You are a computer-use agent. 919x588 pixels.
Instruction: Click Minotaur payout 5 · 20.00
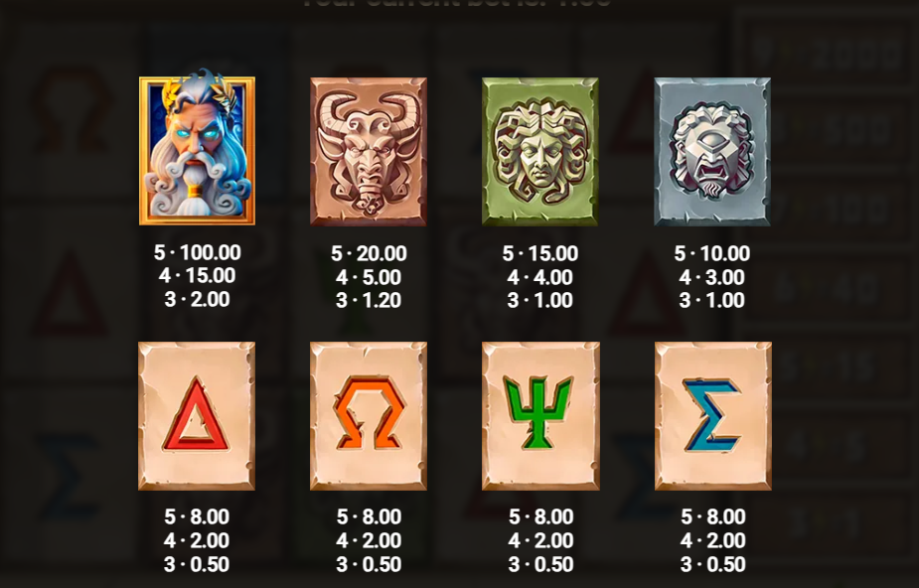point(369,253)
